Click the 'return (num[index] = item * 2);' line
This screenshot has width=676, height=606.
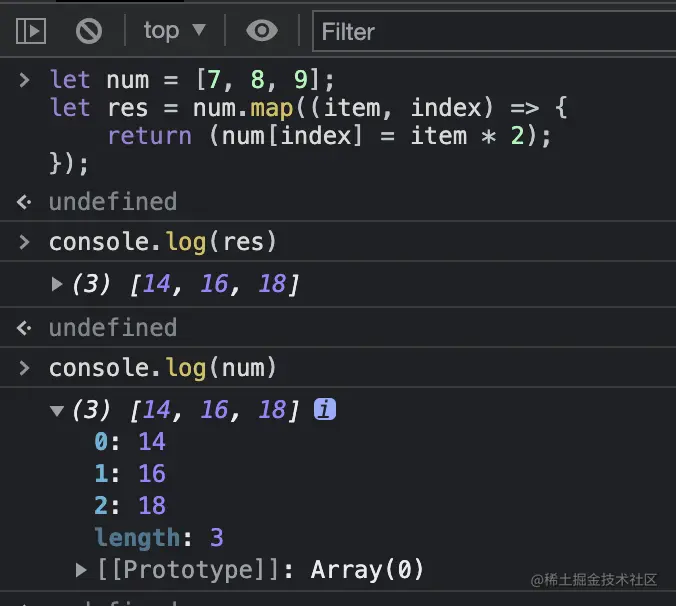(329, 136)
